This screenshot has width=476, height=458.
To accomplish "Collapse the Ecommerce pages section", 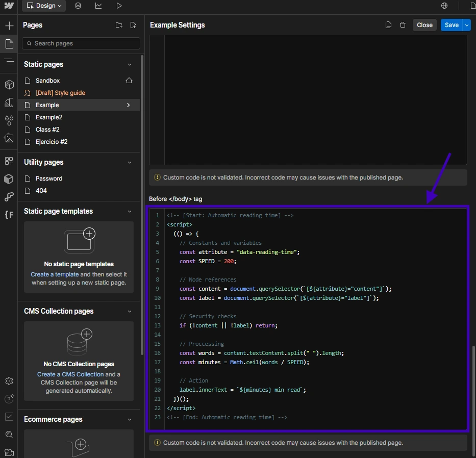I will tap(130, 419).
